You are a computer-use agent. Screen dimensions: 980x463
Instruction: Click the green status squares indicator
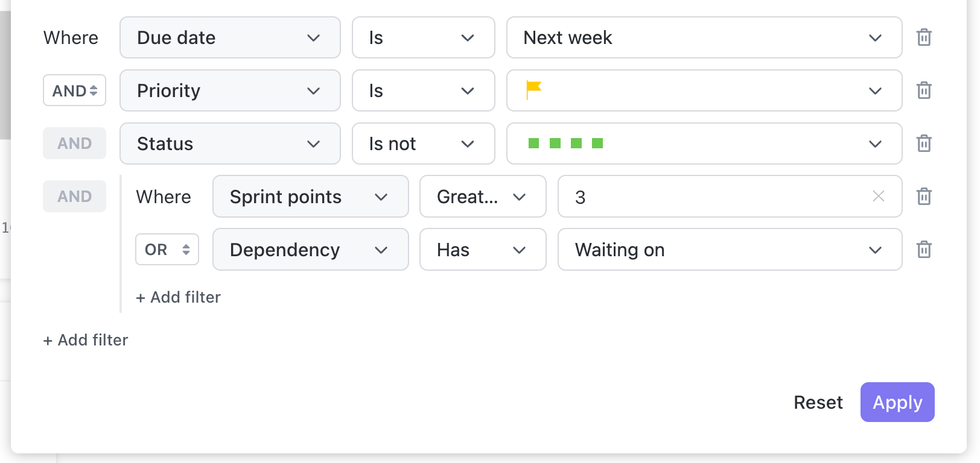coord(564,143)
